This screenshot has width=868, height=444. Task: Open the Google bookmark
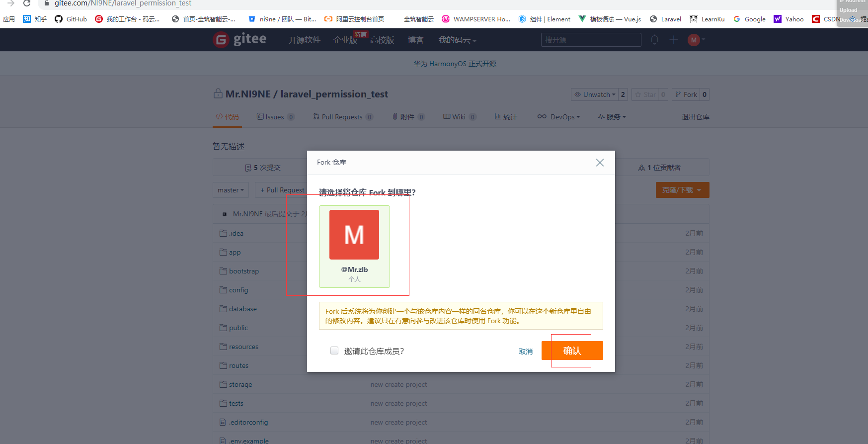tap(749, 19)
